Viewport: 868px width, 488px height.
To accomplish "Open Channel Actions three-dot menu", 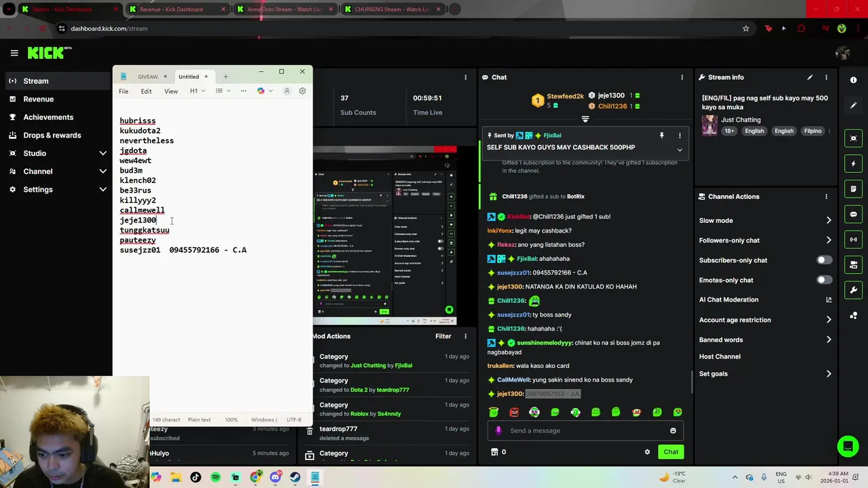I will [x=826, y=197].
